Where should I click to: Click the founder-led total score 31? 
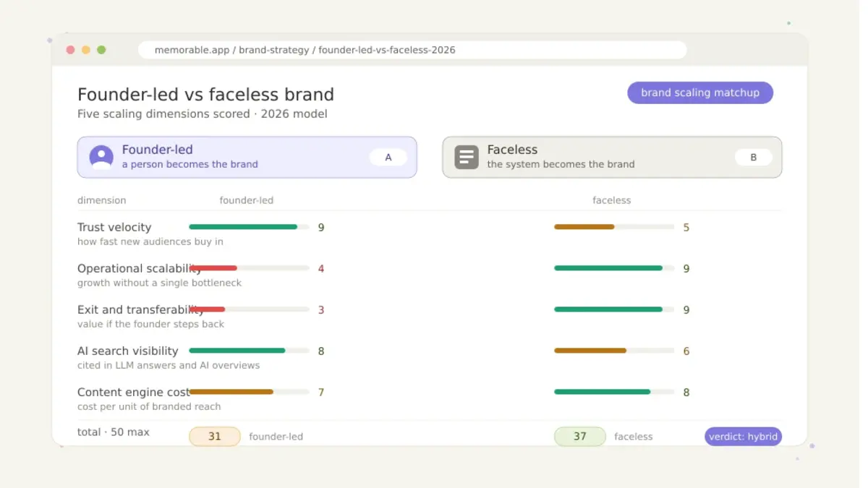tap(215, 436)
